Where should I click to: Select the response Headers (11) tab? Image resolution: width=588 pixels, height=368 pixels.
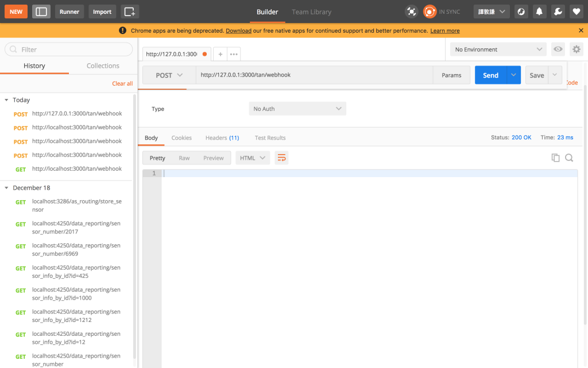tap(222, 138)
